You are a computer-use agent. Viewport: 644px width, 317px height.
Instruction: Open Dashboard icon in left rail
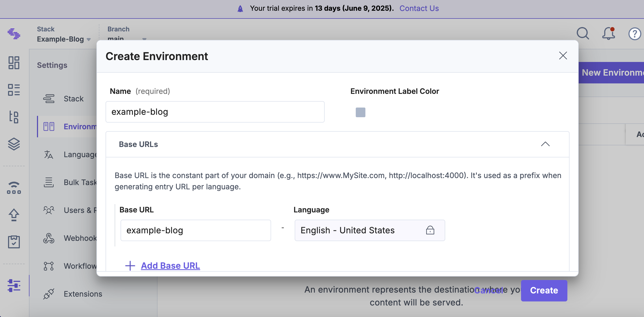point(14,63)
